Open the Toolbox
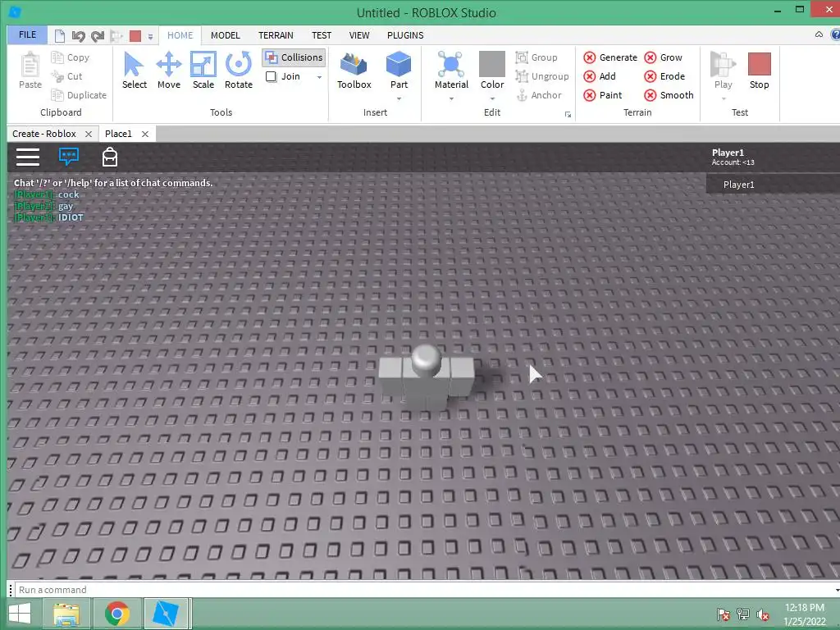Viewport: 840px width, 630px height. click(x=354, y=71)
